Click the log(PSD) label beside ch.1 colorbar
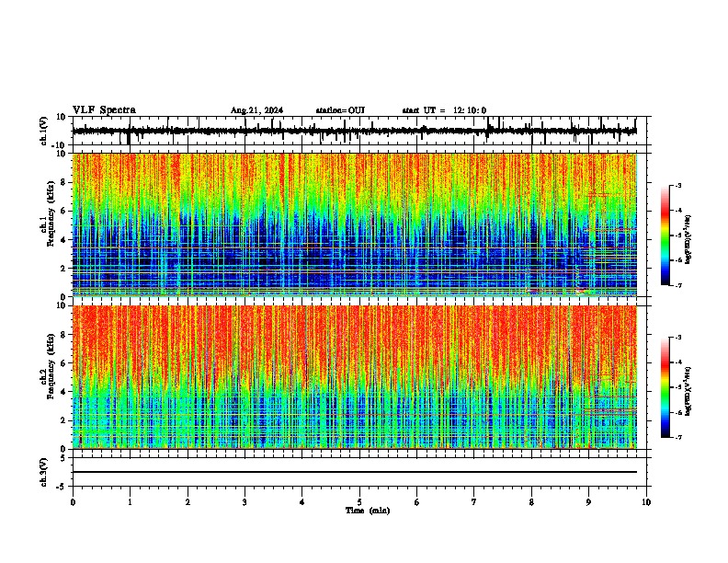728x563 pixels. (x=688, y=240)
